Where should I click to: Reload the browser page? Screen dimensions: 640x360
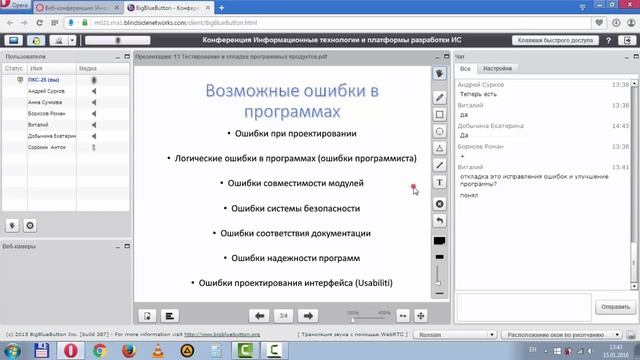[x=40, y=23]
